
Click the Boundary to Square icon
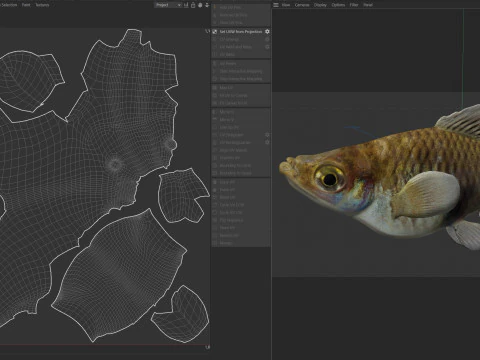[215, 173]
